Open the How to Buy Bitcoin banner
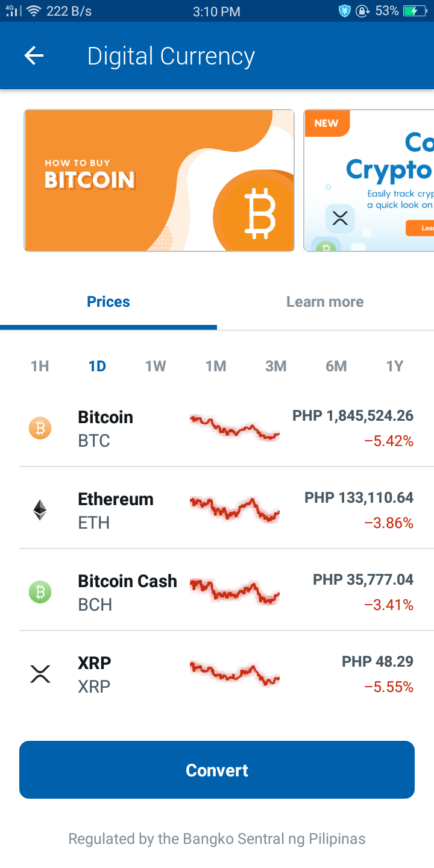This screenshot has height=868, width=434. (159, 180)
